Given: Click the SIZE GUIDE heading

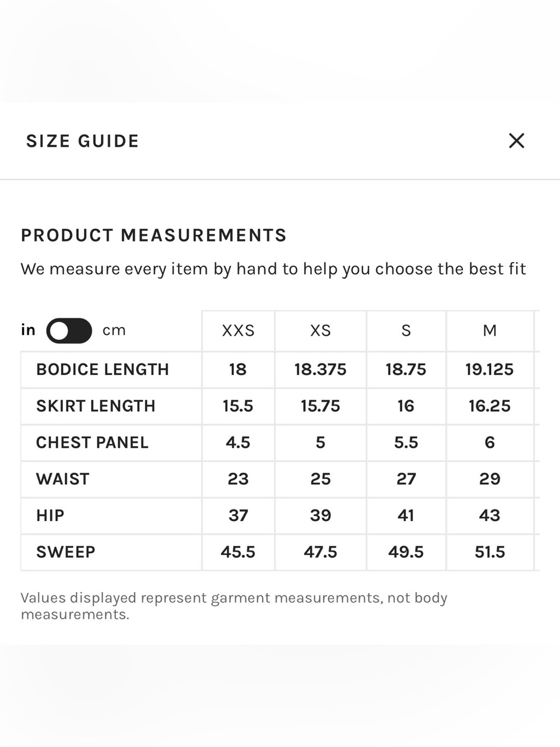Looking at the screenshot, I should coord(82,141).
